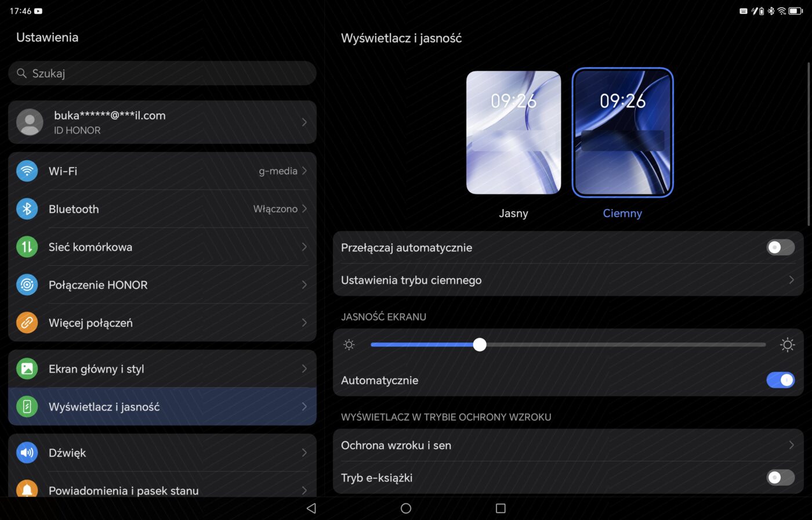Tap the Powiadomienia bell icon

tap(27, 489)
